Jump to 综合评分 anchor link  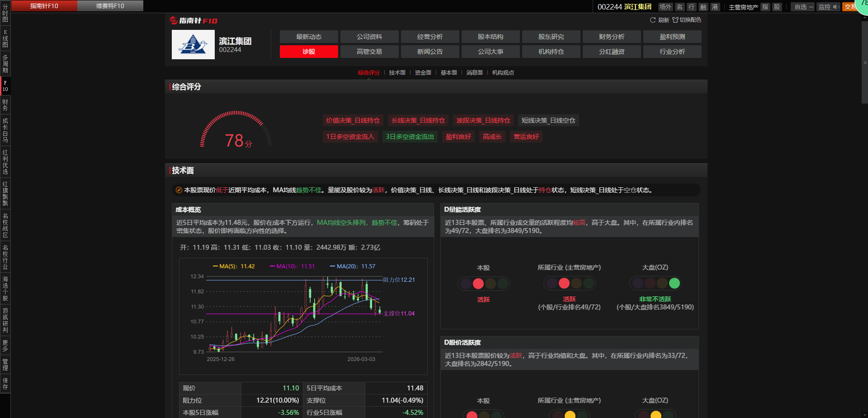click(x=369, y=72)
